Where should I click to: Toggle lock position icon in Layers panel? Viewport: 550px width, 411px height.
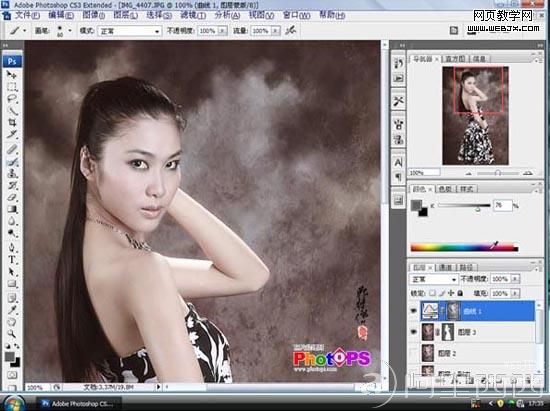[451, 293]
